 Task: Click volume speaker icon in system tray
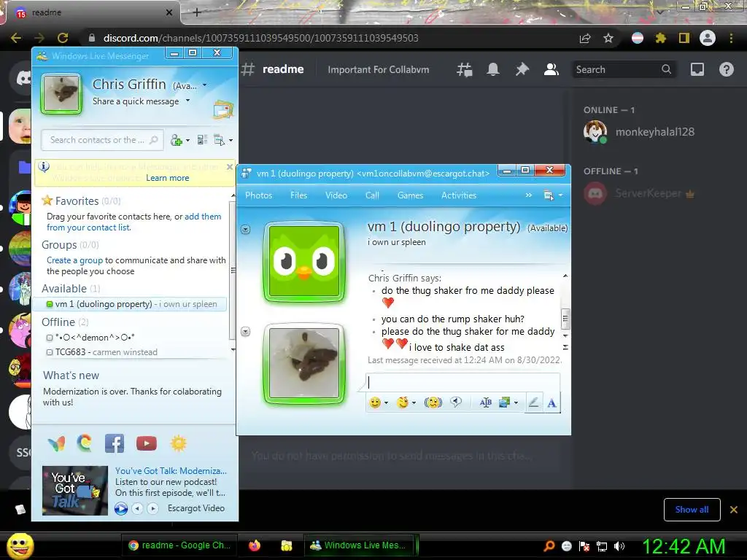[619, 546]
